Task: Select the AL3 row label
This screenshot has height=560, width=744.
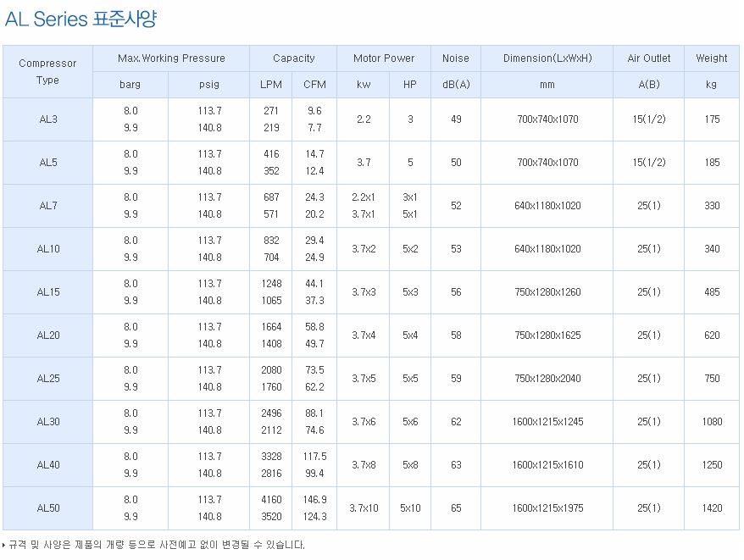Action: click(48, 119)
